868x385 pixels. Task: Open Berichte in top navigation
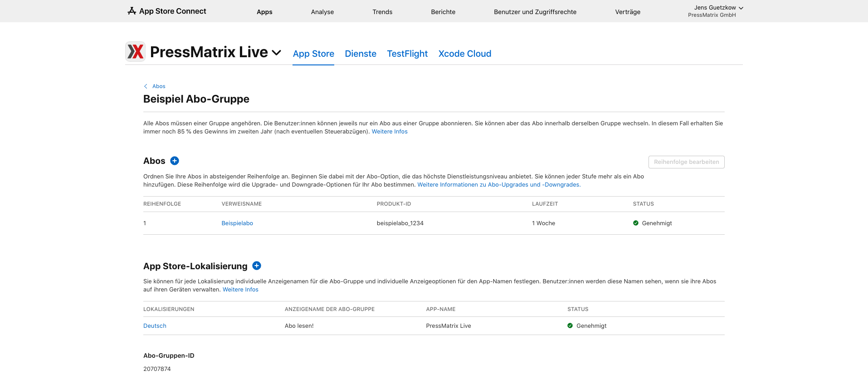443,12
